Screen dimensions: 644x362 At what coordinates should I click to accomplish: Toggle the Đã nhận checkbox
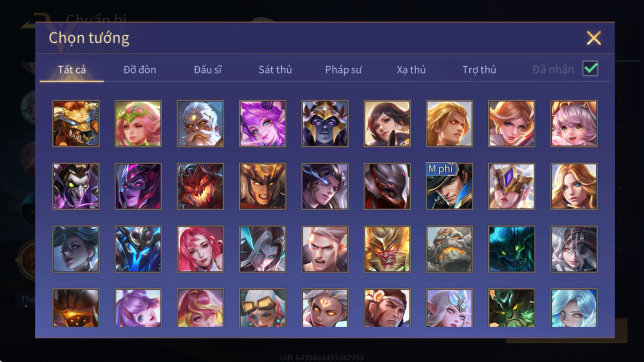coord(590,69)
